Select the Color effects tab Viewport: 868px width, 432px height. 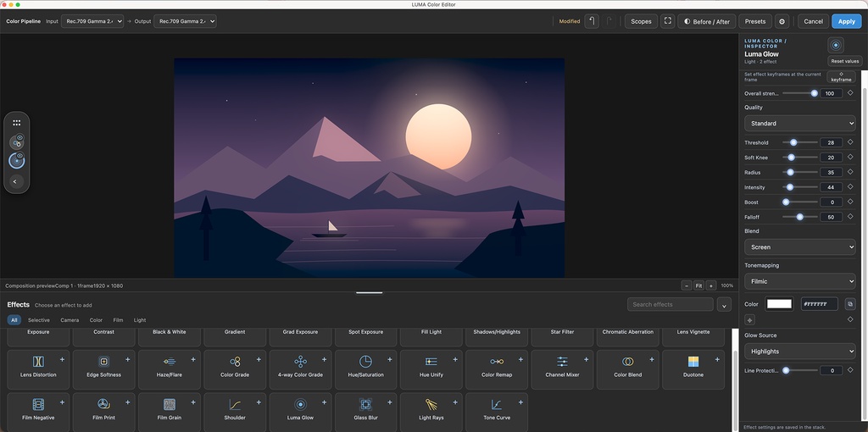[x=96, y=319]
